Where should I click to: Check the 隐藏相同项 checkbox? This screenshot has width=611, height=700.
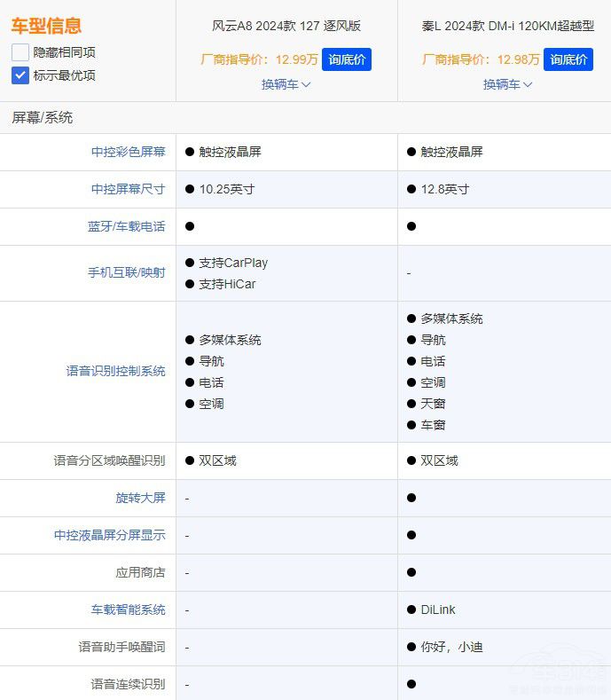20,52
